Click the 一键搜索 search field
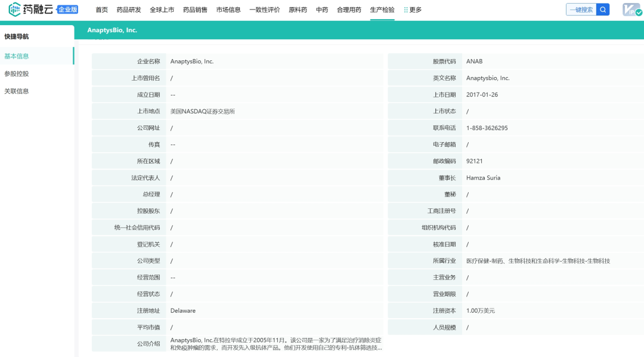This screenshot has width=644, height=357. coord(581,10)
